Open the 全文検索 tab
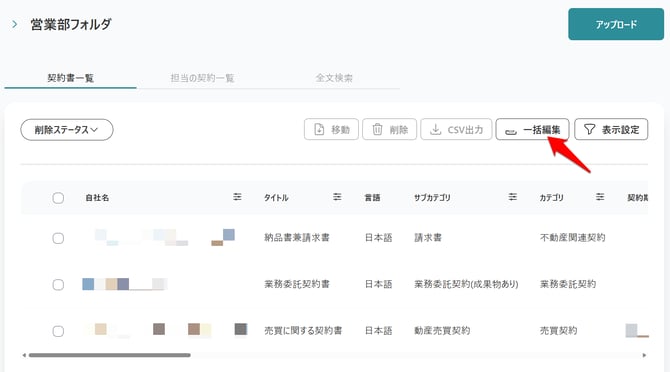The width and height of the screenshot is (670, 372). click(334, 78)
